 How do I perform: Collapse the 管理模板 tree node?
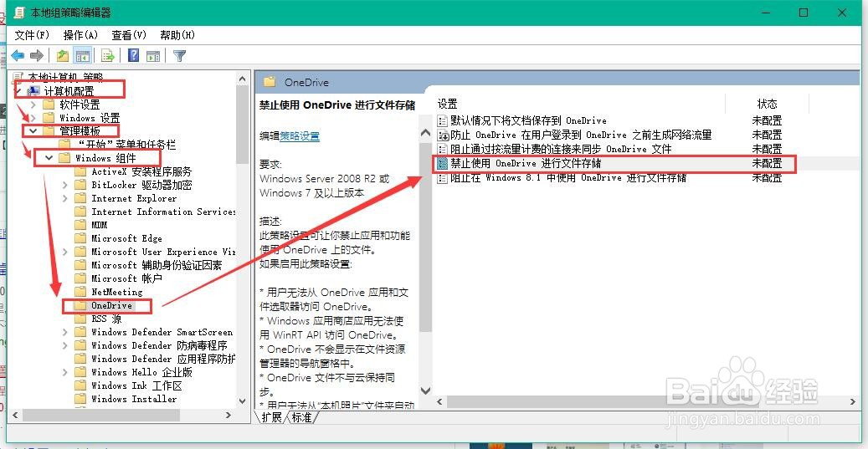click(x=33, y=131)
